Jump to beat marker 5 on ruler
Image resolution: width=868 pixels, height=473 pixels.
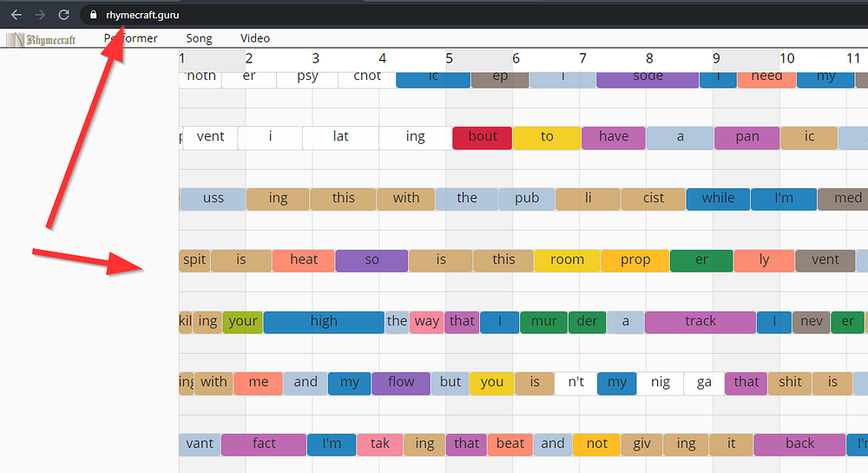(x=449, y=58)
